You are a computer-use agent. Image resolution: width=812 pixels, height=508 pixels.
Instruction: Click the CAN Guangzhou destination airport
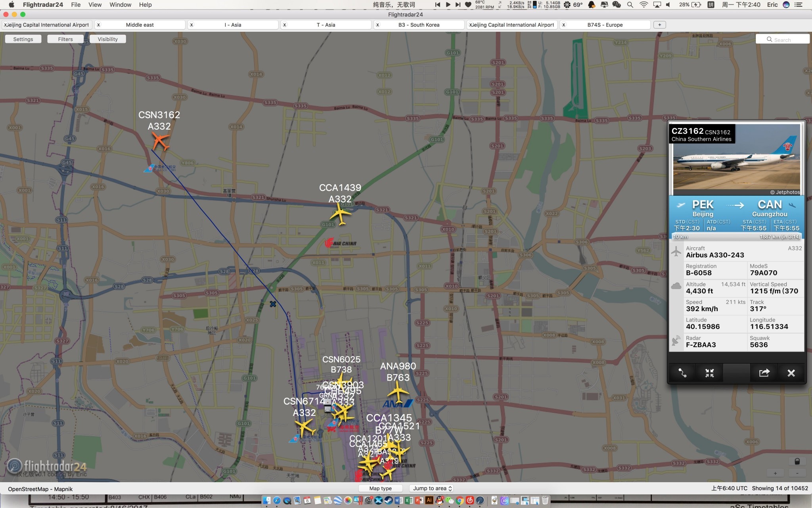(x=770, y=208)
